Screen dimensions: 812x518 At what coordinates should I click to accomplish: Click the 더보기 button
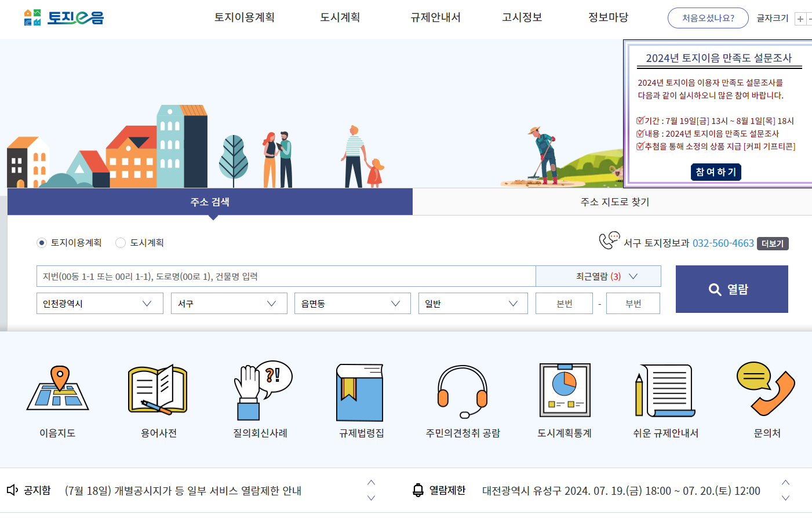pos(773,244)
